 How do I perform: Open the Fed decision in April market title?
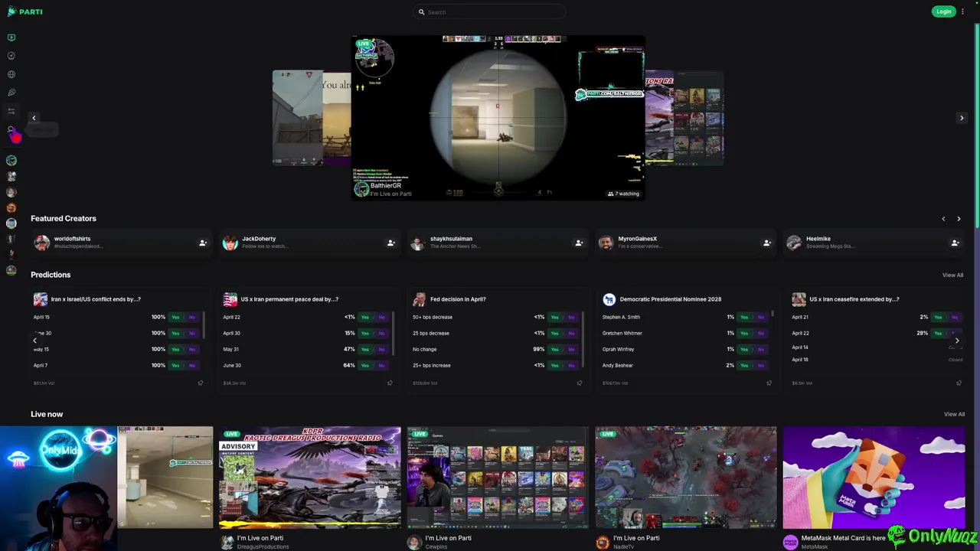(x=458, y=299)
